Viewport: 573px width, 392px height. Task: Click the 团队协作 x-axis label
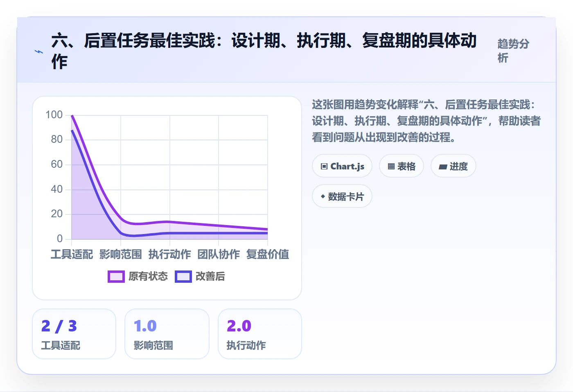(x=219, y=255)
